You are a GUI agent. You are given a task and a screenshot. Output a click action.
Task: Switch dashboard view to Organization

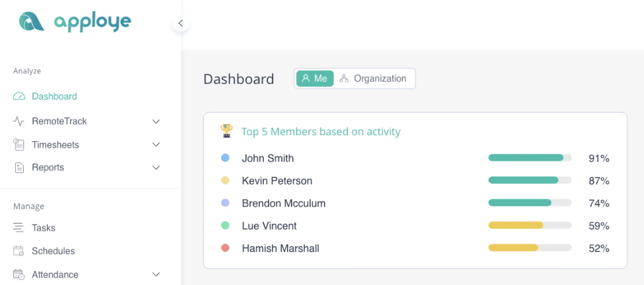tap(373, 79)
